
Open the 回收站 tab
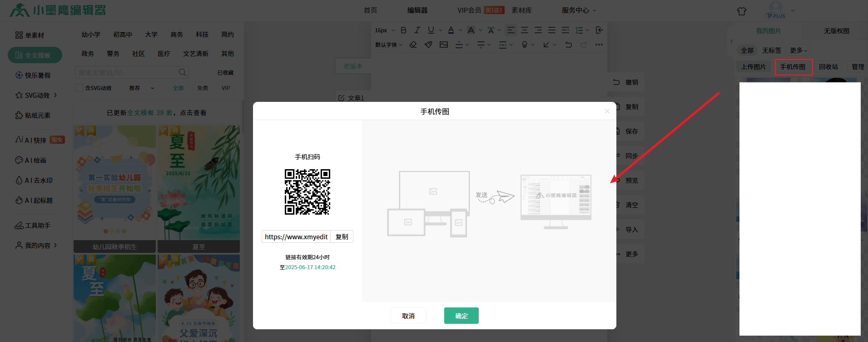(x=828, y=67)
